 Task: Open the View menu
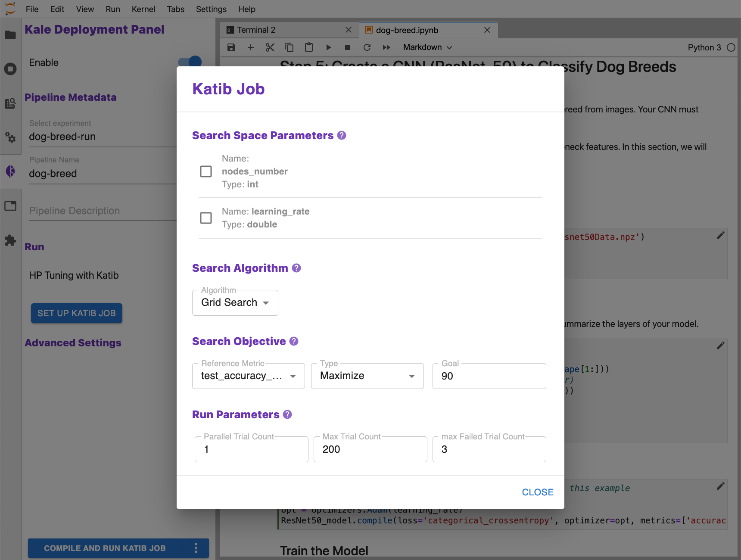point(85,9)
